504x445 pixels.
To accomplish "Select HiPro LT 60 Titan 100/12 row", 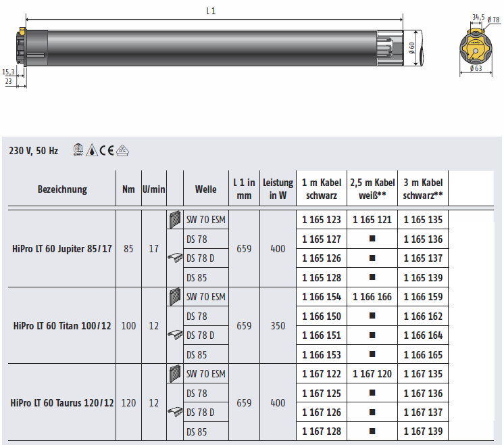I will [62, 325].
